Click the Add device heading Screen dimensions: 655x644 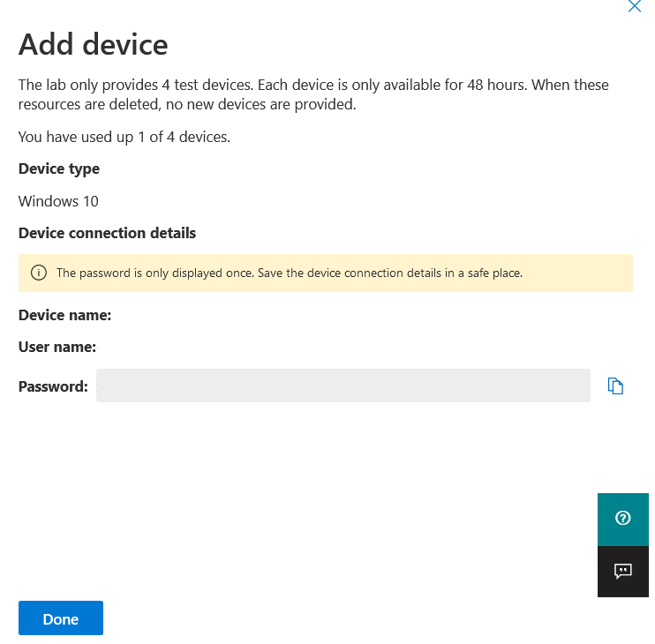point(94,44)
